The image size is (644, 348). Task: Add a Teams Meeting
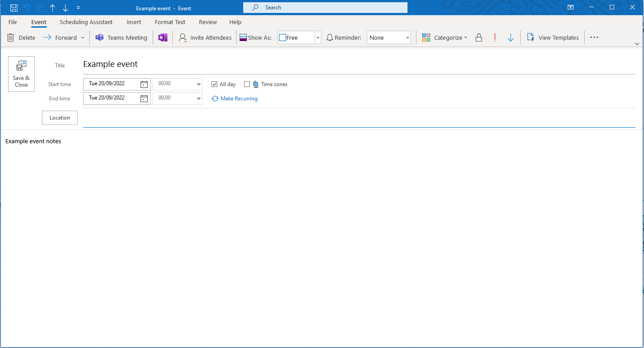tap(121, 37)
